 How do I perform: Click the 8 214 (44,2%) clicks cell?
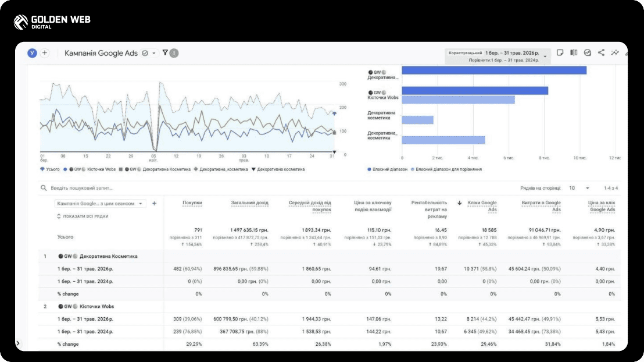coord(481,319)
